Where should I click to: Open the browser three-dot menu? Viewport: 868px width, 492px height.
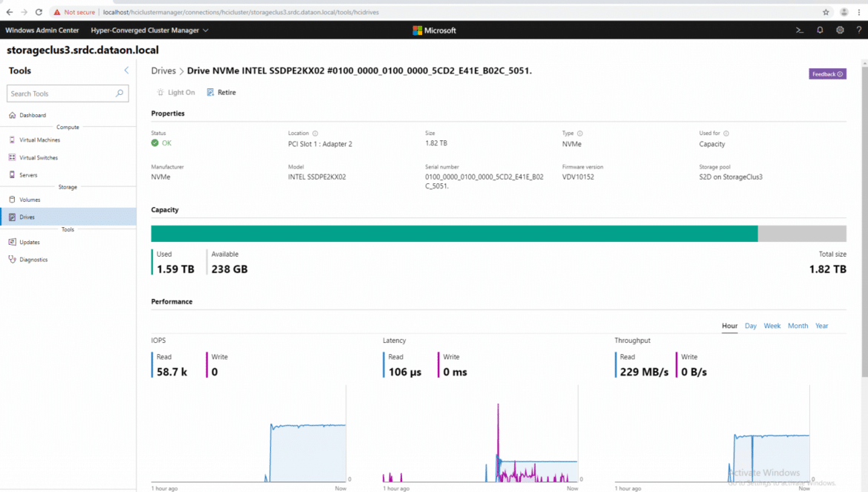859,12
